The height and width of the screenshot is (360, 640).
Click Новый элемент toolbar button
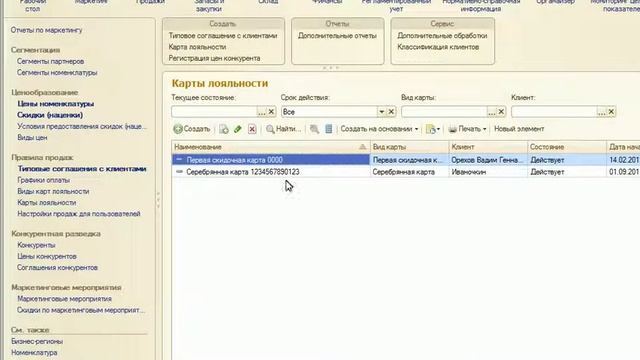tap(519, 129)
